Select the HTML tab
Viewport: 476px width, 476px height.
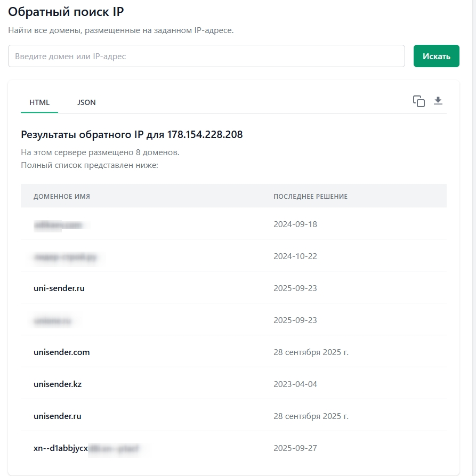pos(39,102)
